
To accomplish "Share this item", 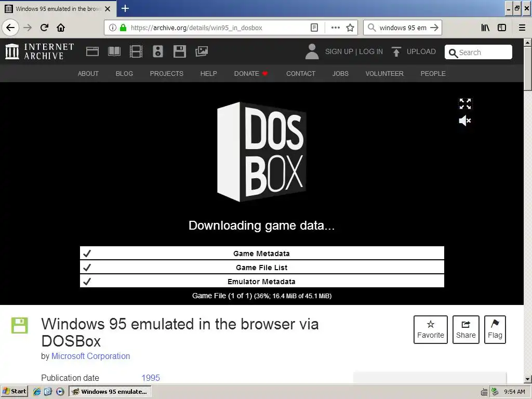I will pyautogui.click(x=466, y=329).
